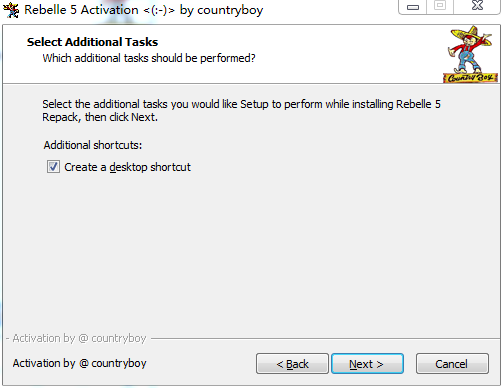Click the grayed 'Activation by @ countryboy' divider label
The height and width of the screenshot is (388, 503).
[x=79, y=338]
